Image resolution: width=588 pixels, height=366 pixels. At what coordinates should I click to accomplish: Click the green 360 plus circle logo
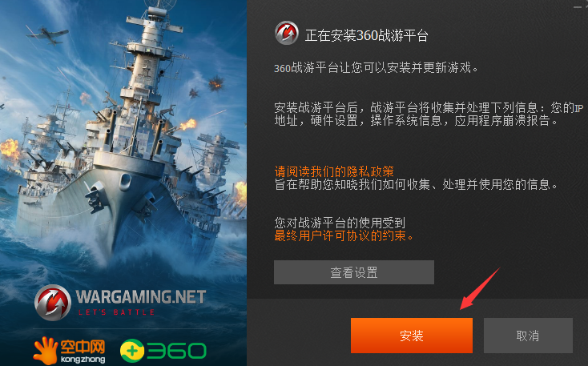[x=132, y=351]
